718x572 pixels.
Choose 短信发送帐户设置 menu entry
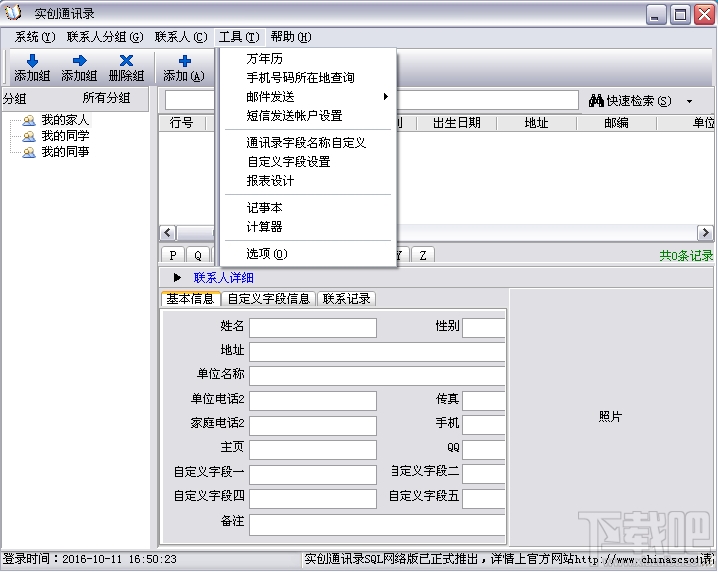308,116
